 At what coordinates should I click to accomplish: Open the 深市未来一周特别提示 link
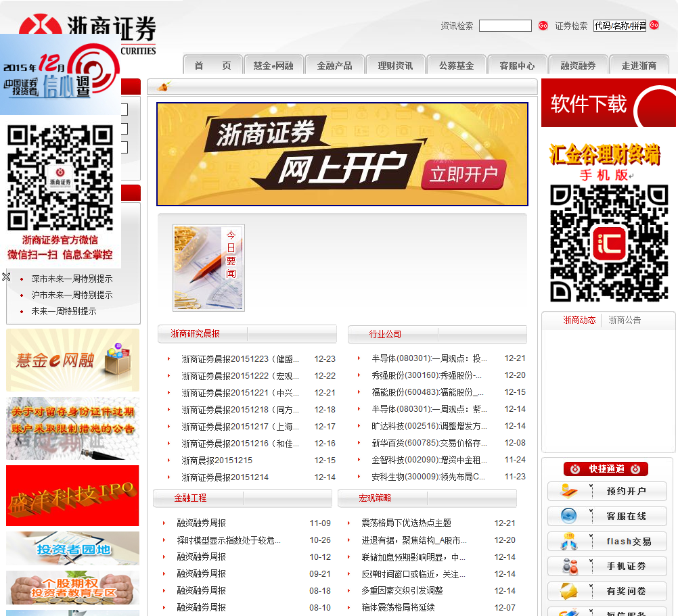72,279
